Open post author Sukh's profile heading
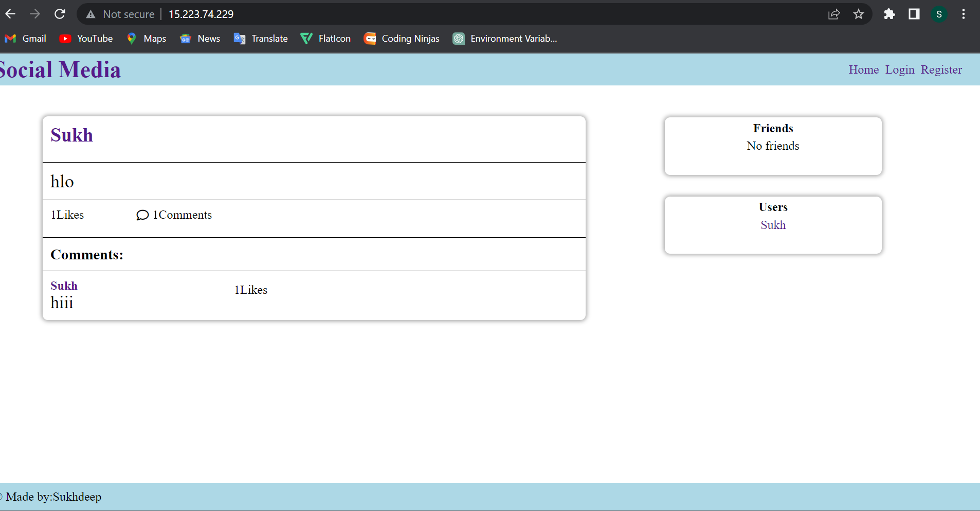 [72, 135]
